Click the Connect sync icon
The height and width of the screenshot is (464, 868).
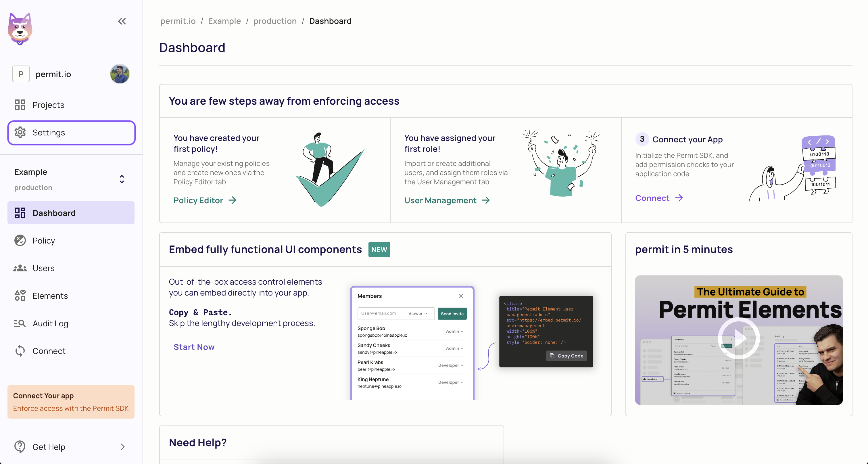click(x=20, y=351)
